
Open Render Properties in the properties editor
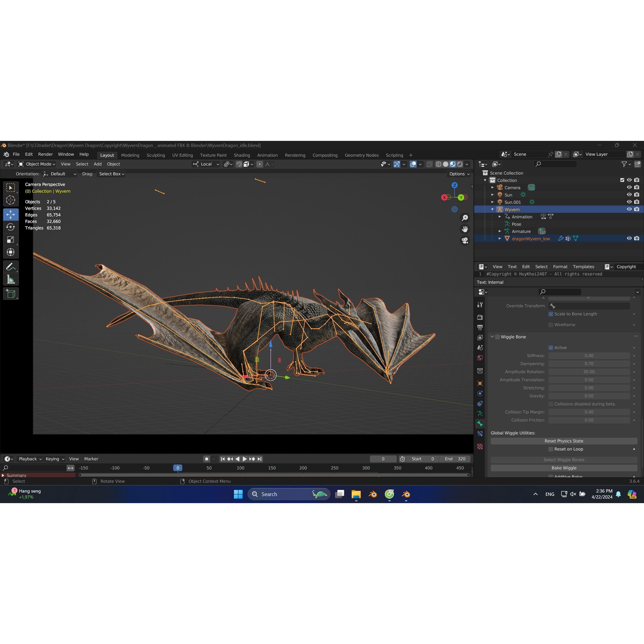tap(480, 317)
